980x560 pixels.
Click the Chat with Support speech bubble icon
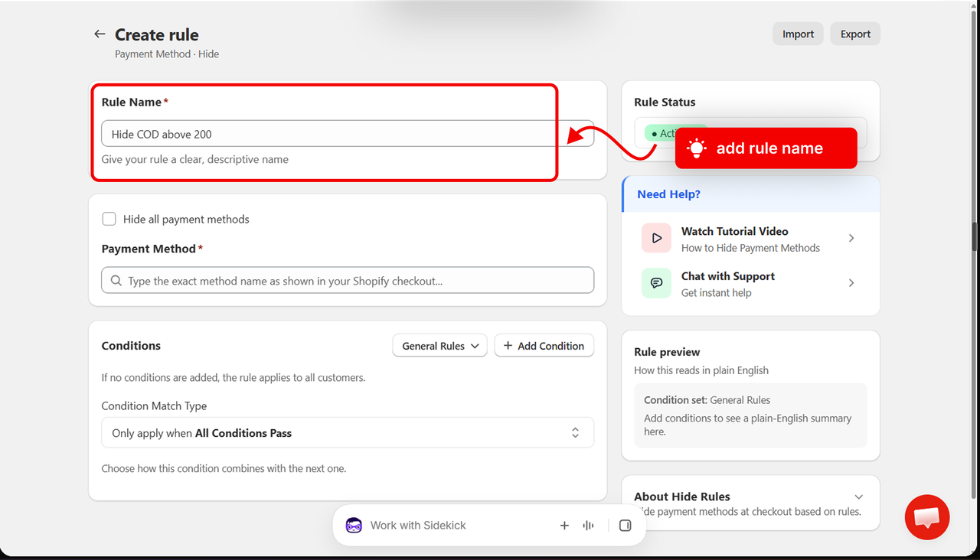(656, 283)
